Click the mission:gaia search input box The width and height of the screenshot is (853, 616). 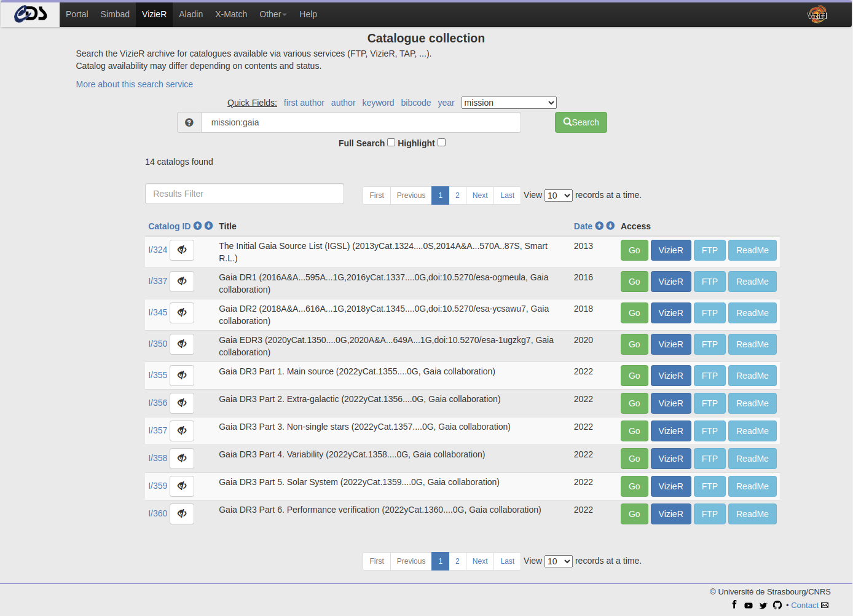(x=361, y=122)
